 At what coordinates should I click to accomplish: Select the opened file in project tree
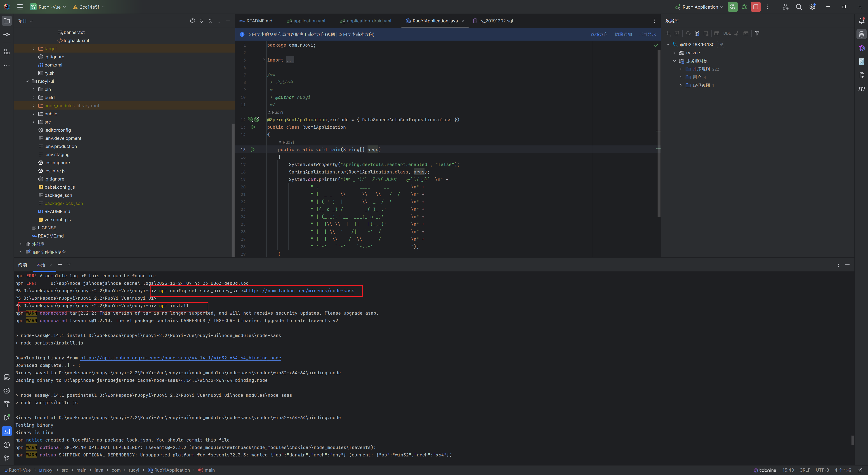point(192,21)
